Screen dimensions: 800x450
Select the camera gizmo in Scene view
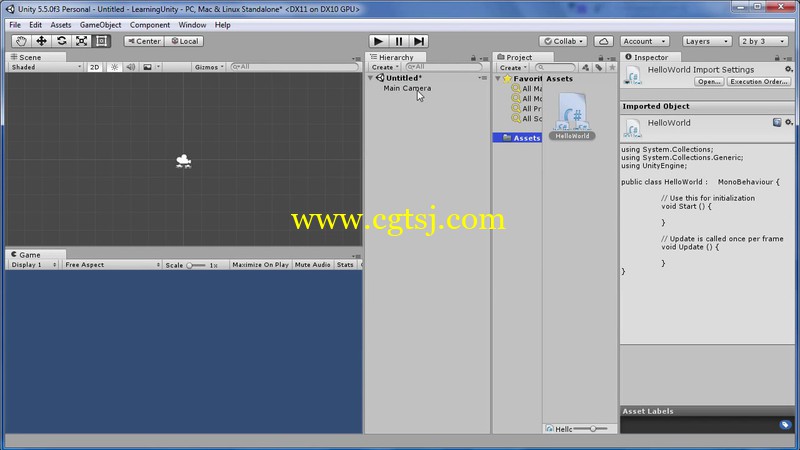(x=183, y=161)
